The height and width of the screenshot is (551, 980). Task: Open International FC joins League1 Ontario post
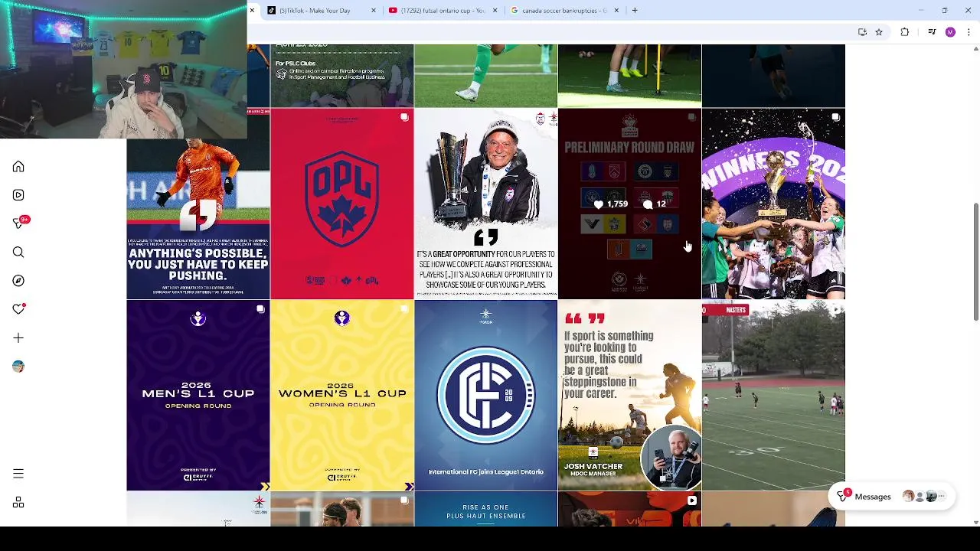point(485,395)
